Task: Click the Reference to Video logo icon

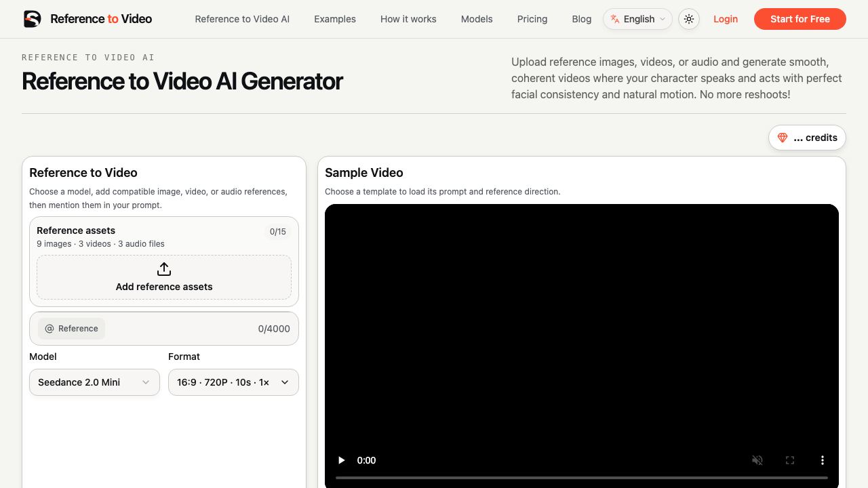Action: pyautogui.click(x=33, y=19)
